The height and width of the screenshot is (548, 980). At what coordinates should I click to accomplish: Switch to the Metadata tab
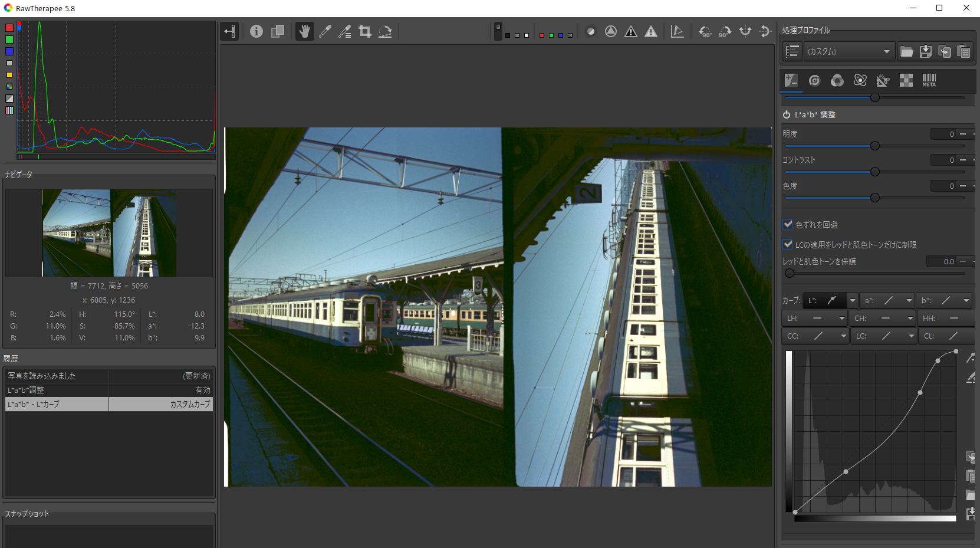[x=929, y=80]
